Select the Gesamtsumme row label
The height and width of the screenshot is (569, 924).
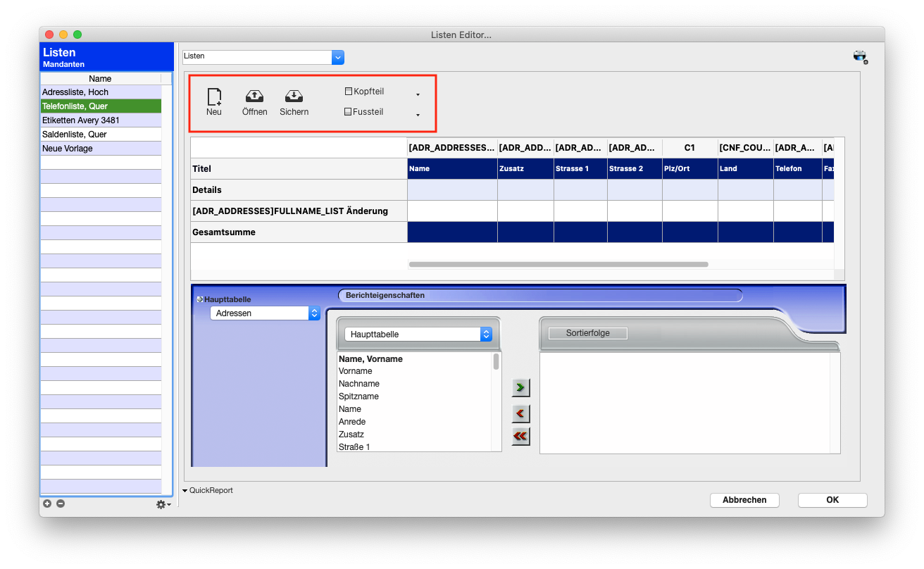point(299,232)
